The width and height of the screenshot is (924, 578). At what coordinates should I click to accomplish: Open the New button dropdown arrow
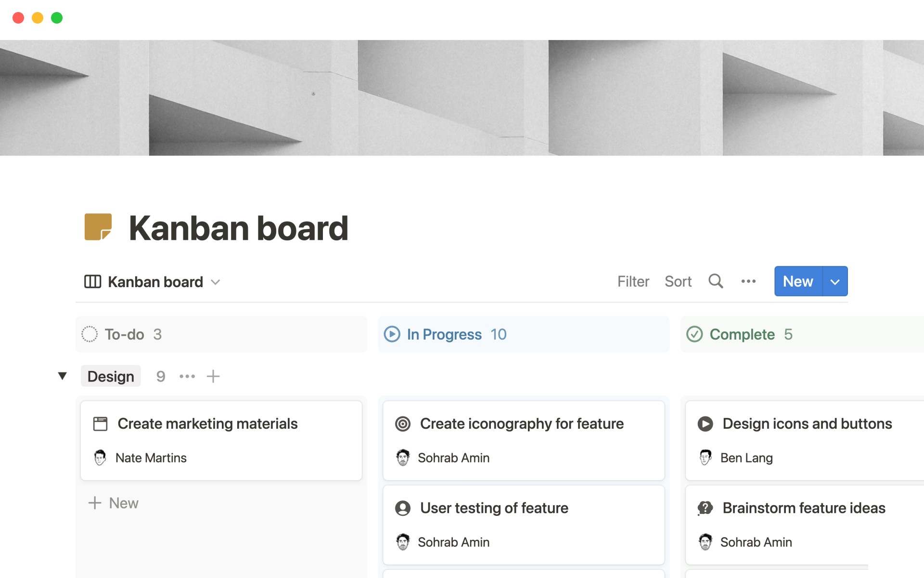coord(834,281)
